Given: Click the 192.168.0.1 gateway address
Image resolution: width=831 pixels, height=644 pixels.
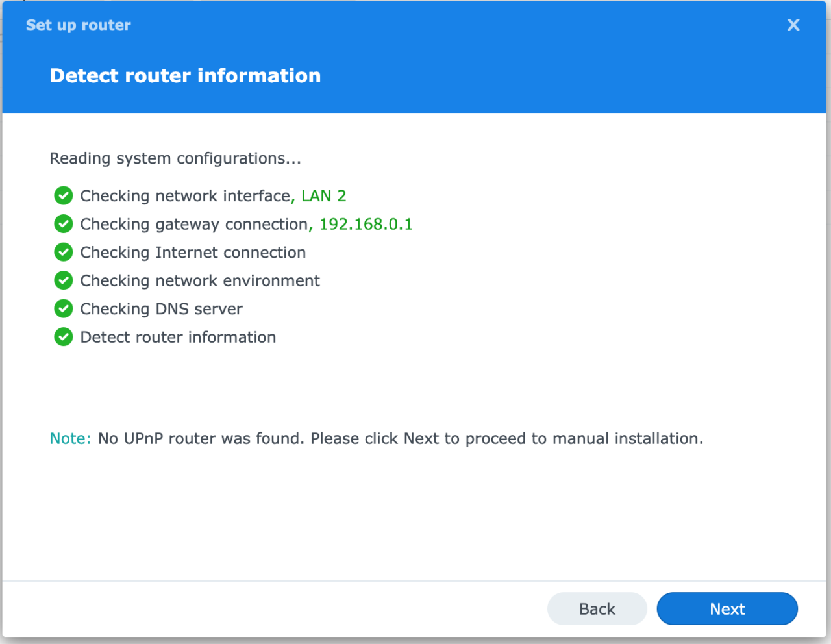Looking at the screenshot, I should pyautogui.click(x=366, y=224).
